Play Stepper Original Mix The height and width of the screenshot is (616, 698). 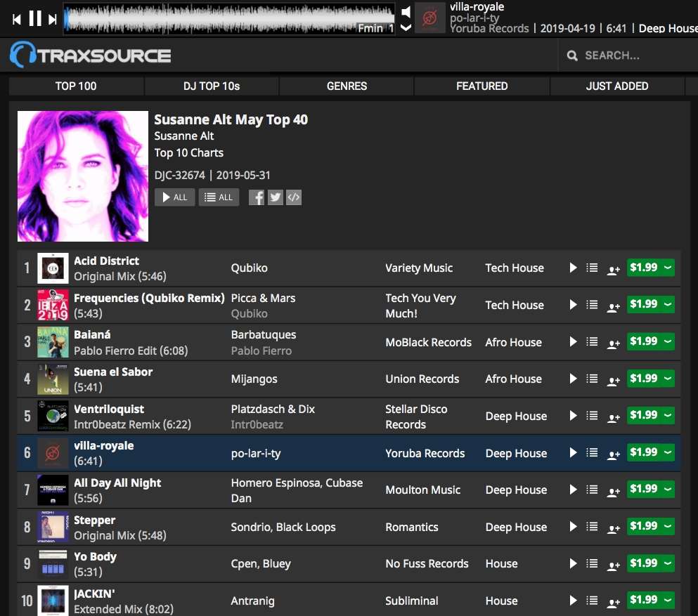(x=573, y=527)
